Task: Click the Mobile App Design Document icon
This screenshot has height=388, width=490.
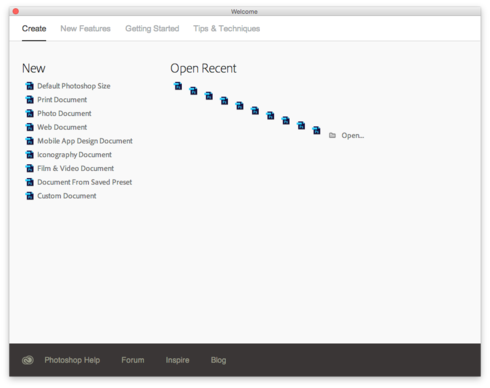Action: point(30,141)
